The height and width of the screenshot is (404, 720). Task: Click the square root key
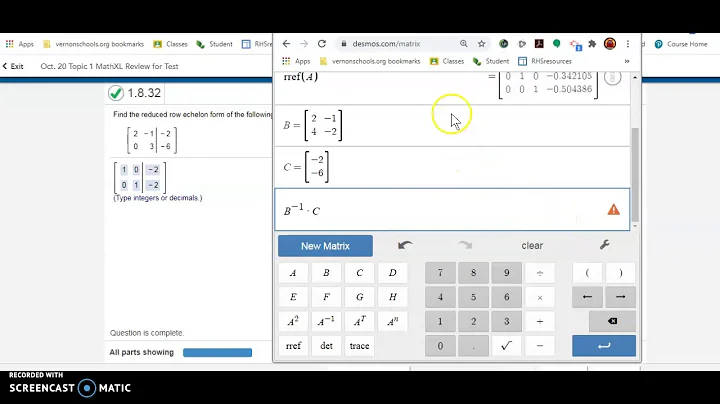506,346
